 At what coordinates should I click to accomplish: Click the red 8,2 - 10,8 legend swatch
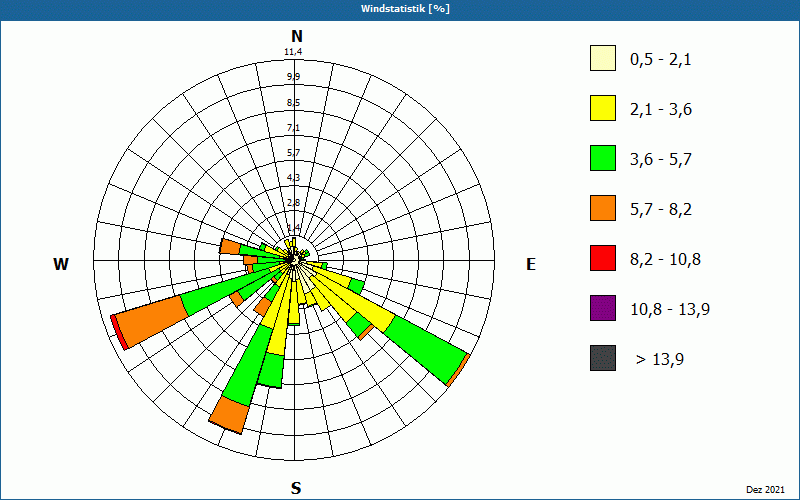pyautogui.click(x=603, y=258)
